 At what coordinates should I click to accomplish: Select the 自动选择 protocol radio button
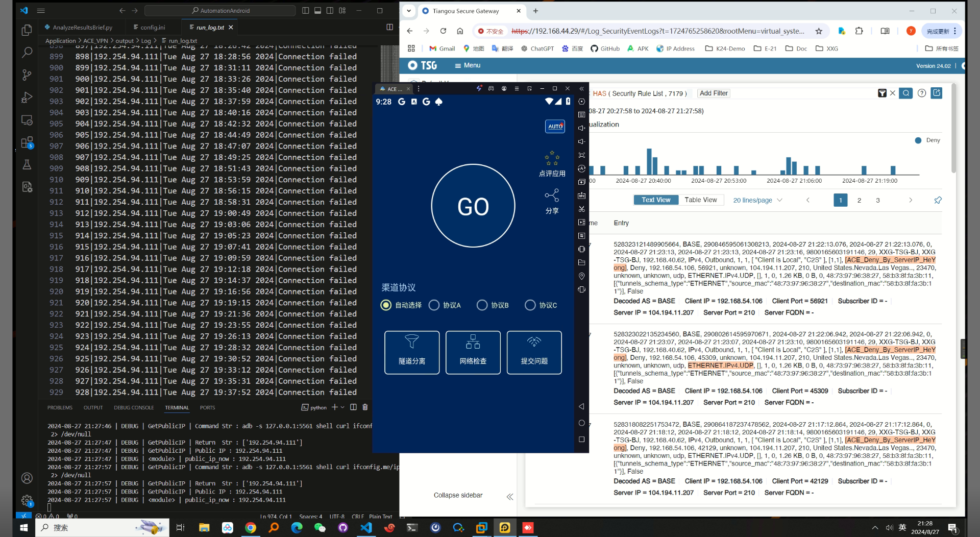[x=386, y=305]
